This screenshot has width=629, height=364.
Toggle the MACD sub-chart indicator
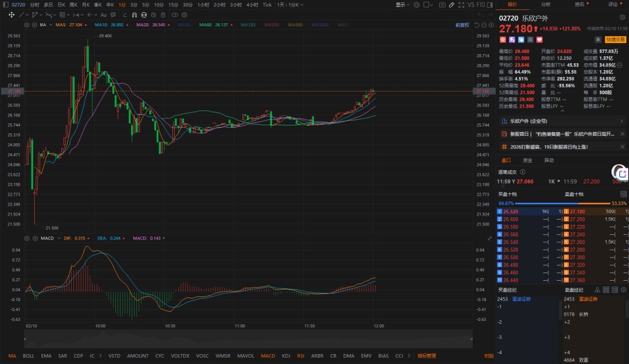click(x=268, y=355)
